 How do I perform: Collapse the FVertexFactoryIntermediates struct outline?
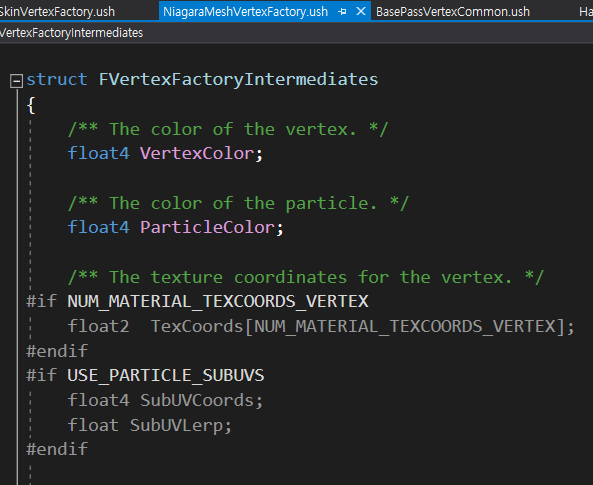click(x=16, y=81)
